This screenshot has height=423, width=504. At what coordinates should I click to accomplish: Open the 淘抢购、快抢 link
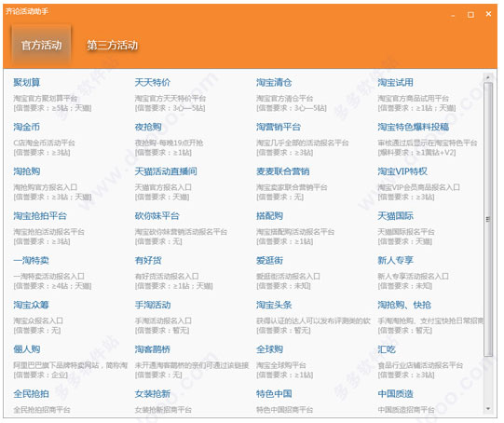tap(404, 305)
